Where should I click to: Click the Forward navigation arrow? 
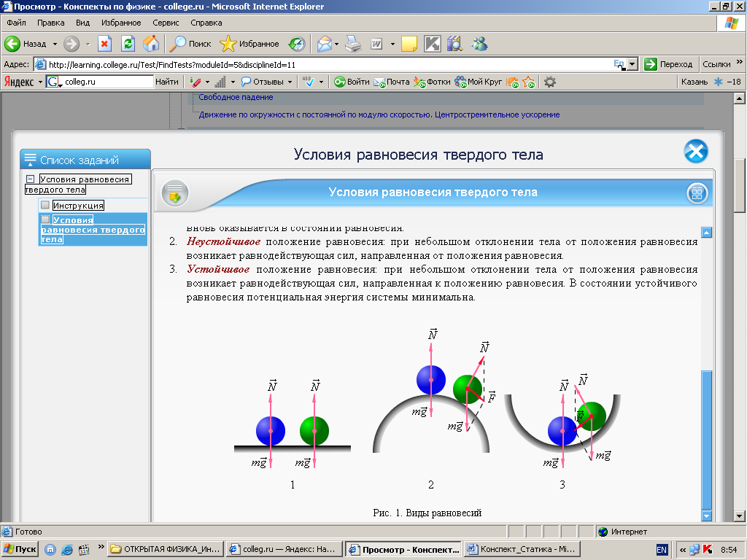(x=71, y=44)
